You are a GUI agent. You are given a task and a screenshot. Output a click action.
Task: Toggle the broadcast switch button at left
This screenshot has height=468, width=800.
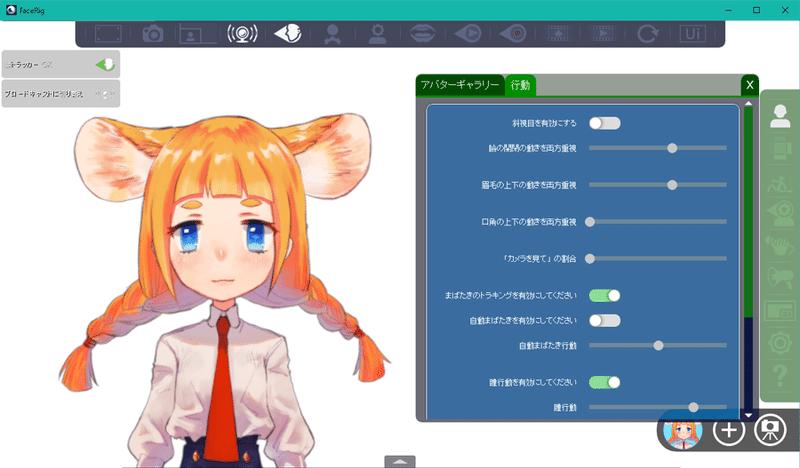pos(61,94)
